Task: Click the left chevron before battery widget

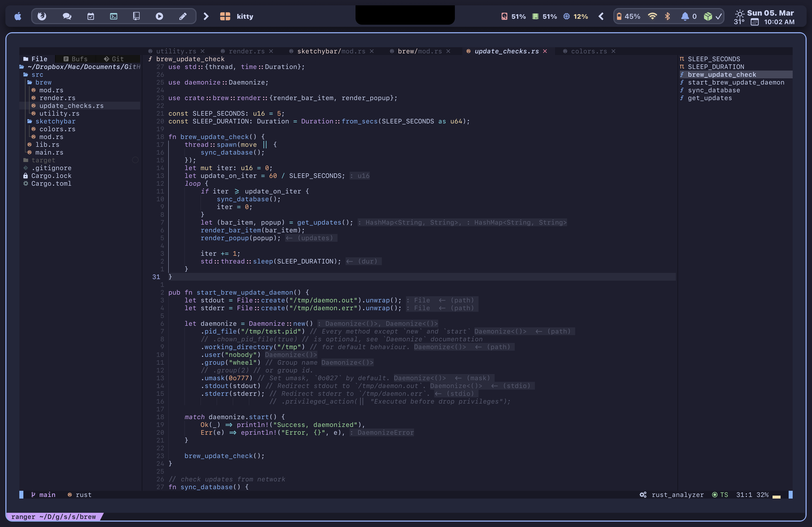Action: (601, 16)
